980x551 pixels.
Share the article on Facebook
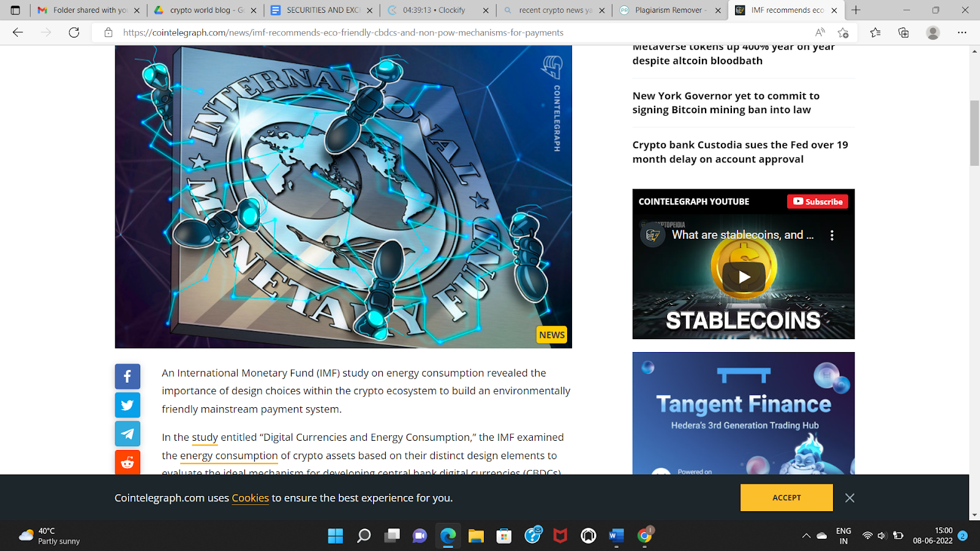click(127, 377)
